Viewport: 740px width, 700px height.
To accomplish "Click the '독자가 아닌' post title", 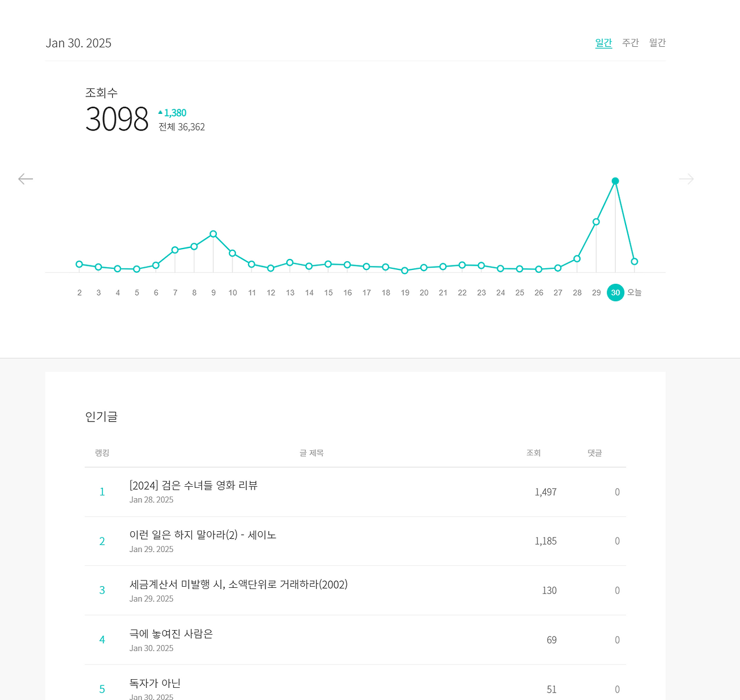I will [155, 683].
